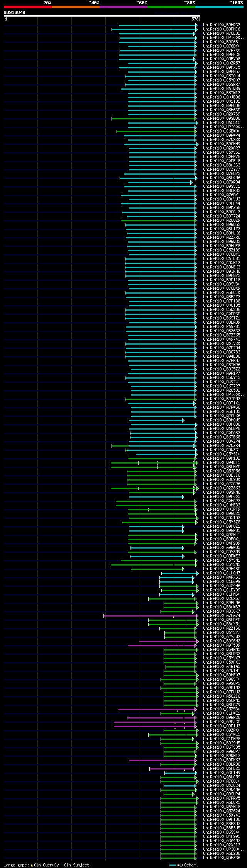
Task: Select the UniRef100_C5YWE1 label
Action: click(x=222, y=734)
